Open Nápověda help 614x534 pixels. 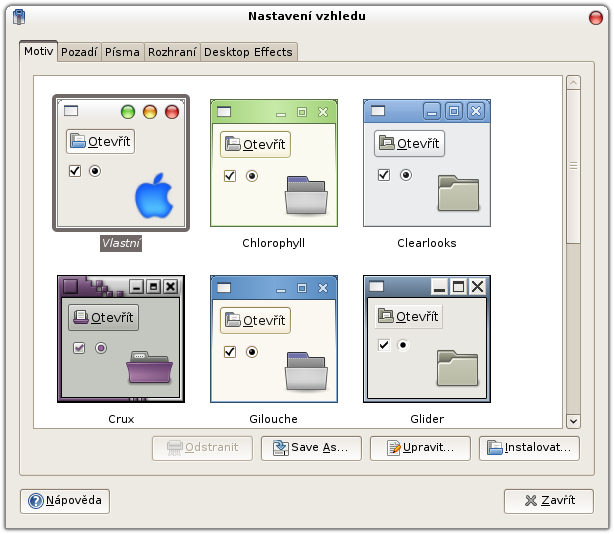pos(65,501)
